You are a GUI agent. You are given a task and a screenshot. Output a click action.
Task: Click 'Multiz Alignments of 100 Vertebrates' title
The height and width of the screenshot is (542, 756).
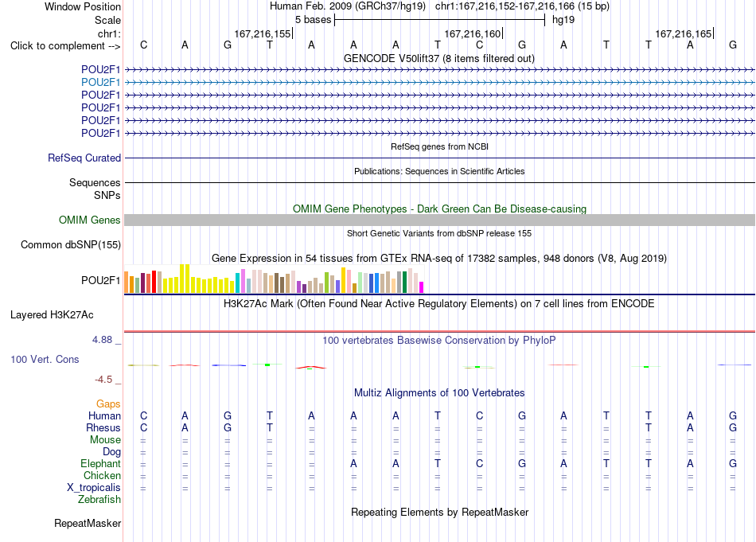[439, 393]
